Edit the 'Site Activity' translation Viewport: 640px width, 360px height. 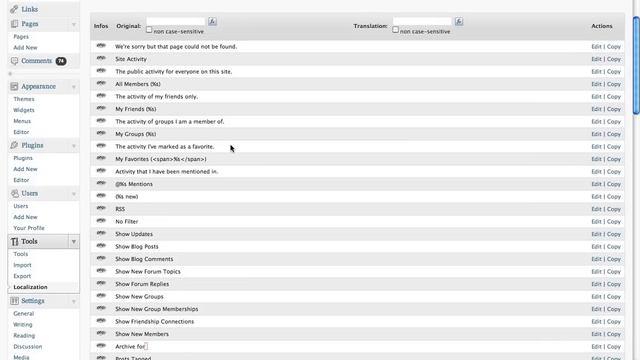pos(596,59)
